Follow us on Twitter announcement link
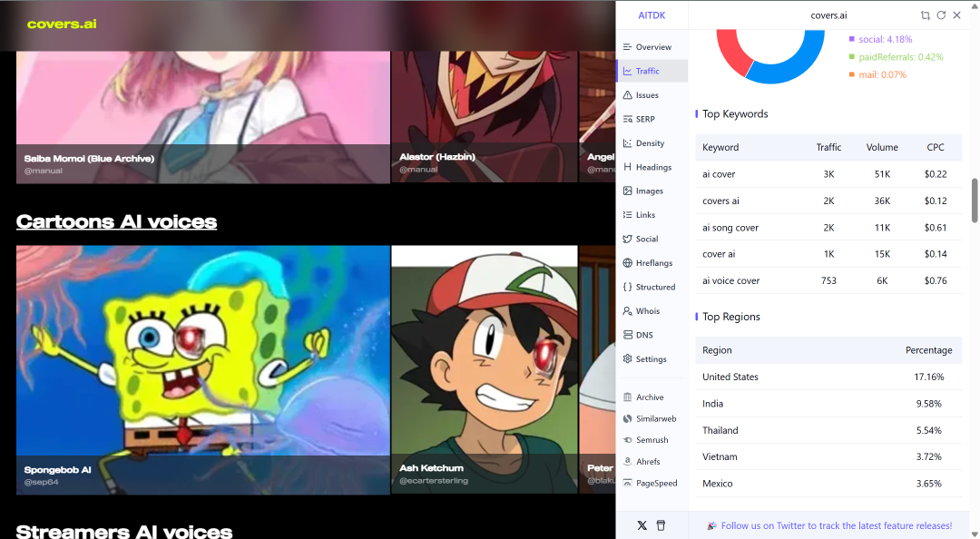The image size is (980, 539). tap(837, 526)
